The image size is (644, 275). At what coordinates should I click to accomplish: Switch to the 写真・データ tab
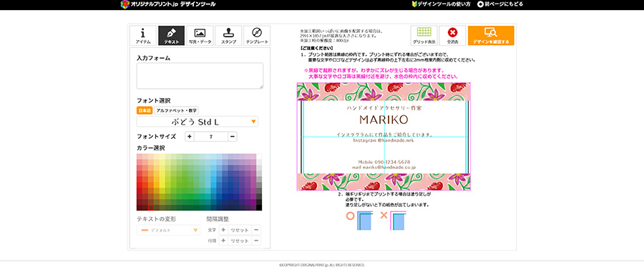point(200,35)
